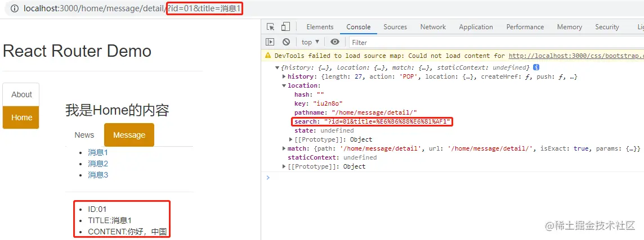This screenshot has width=644, height=240.
Task: Click the CONTENT:你好，中国 list item
Action: [127, 232]
